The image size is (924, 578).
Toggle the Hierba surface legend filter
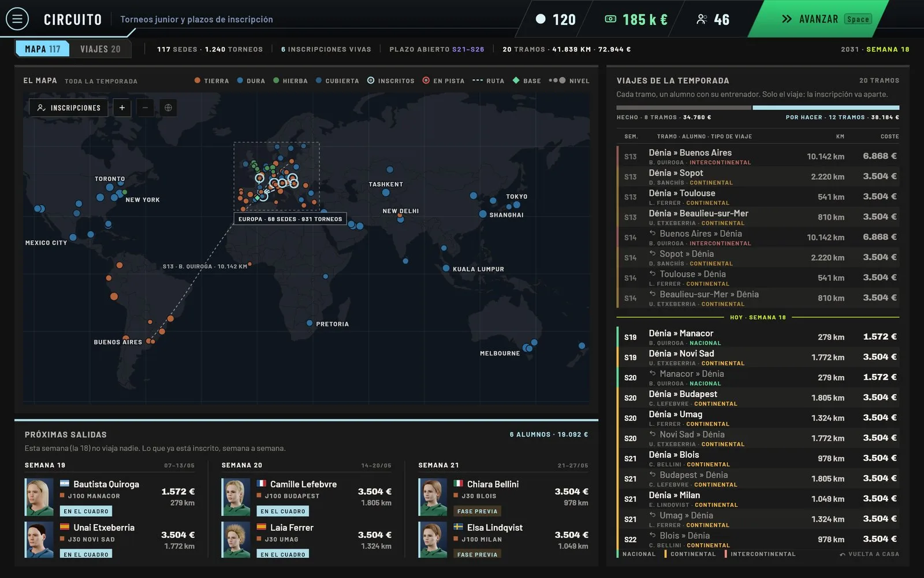(290, 81)
